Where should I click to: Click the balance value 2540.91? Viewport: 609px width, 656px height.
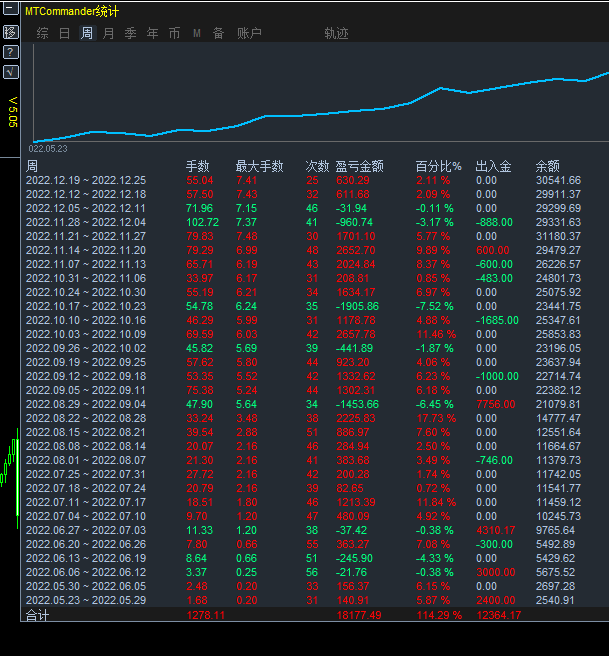pyautogui.click(x=555, y=600)
